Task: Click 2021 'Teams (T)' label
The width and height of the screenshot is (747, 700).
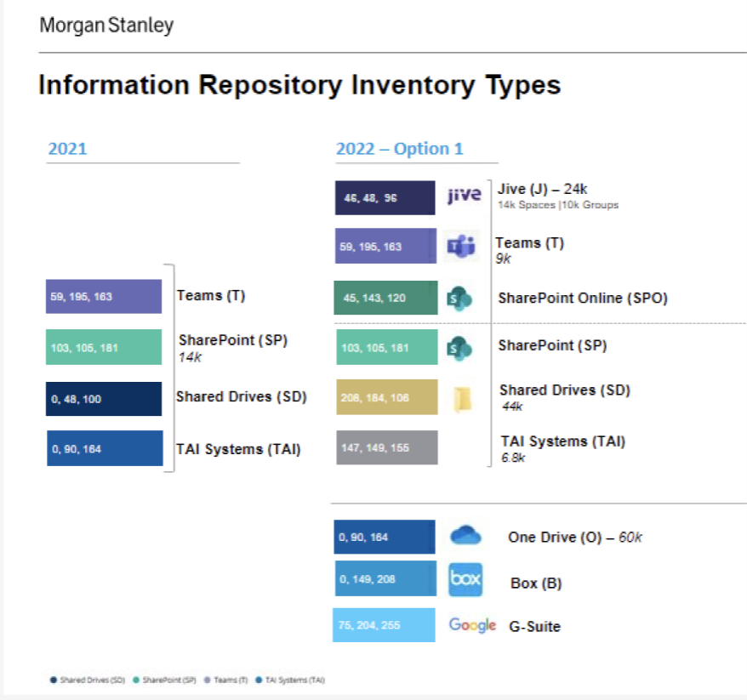Action: click(211, 296)
